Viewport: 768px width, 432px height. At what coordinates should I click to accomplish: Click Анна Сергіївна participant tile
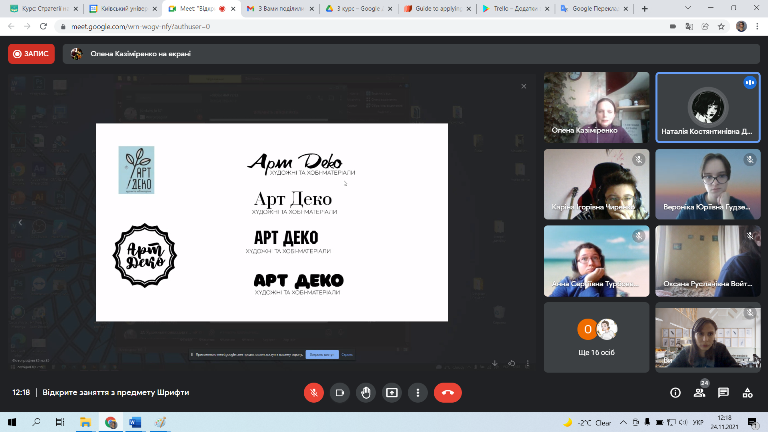597,261
